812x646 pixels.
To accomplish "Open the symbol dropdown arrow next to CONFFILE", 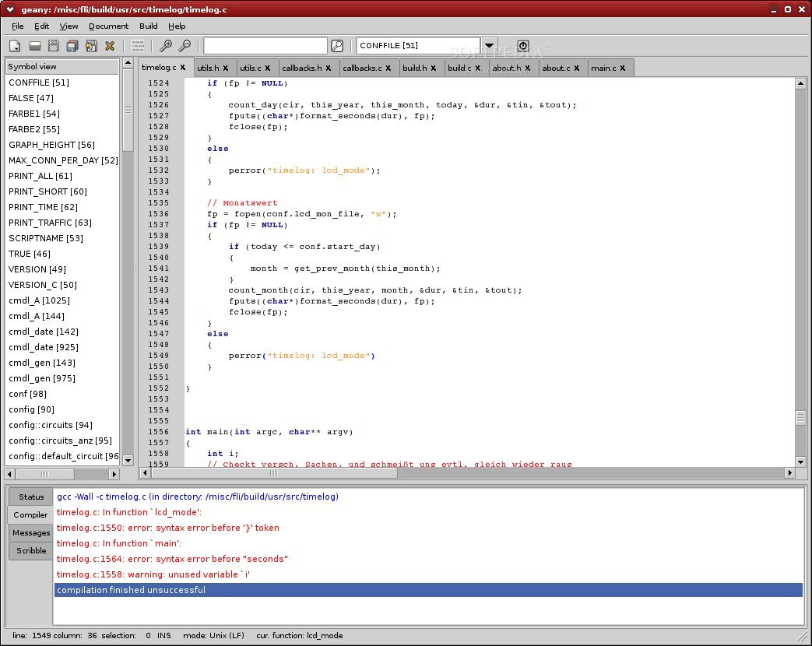I will pyautogui.click(x=489, y=46).
